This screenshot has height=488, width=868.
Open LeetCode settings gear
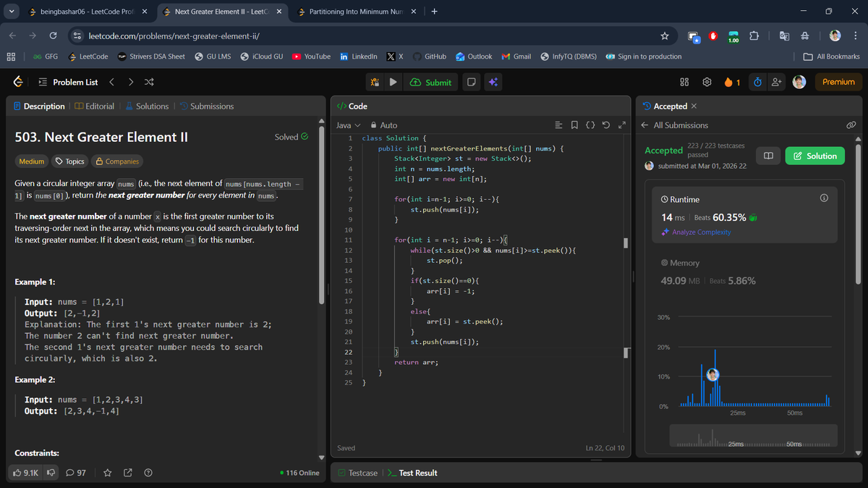tap(707, 82)
